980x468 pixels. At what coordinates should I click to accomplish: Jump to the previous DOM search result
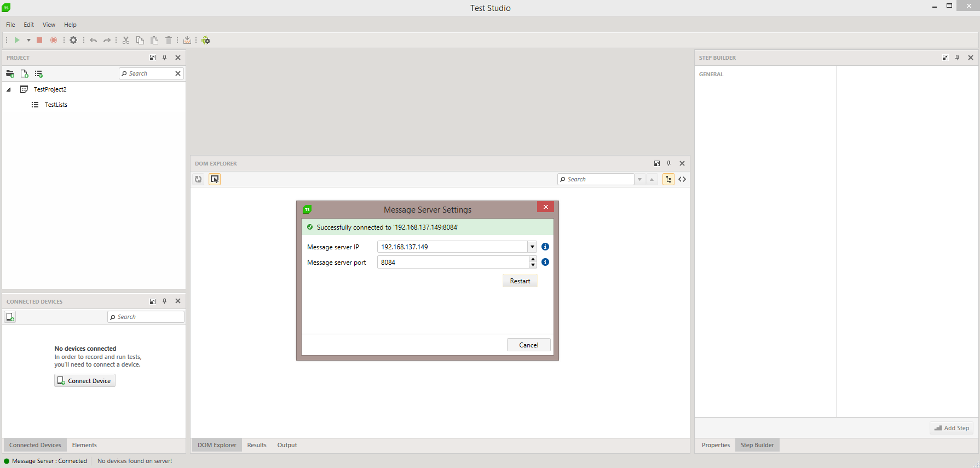click(x=652, y=179)
